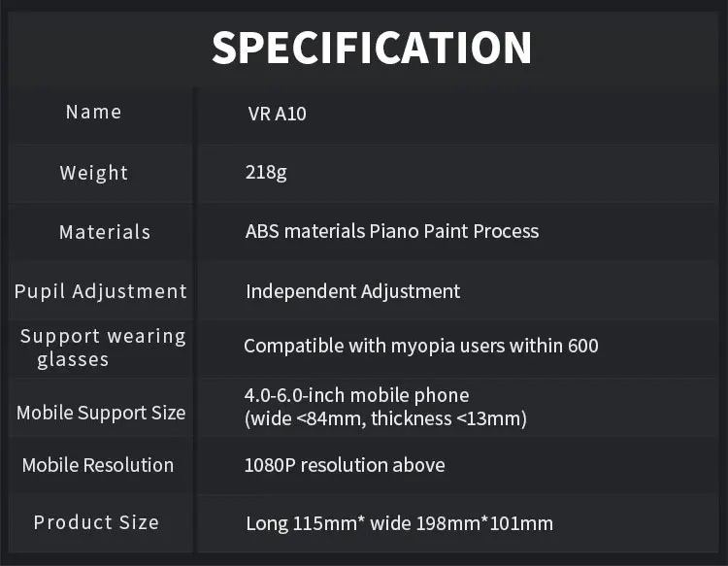Click the "1080P resolution above" value
The image size is (728, 566).
click(345, 465)
